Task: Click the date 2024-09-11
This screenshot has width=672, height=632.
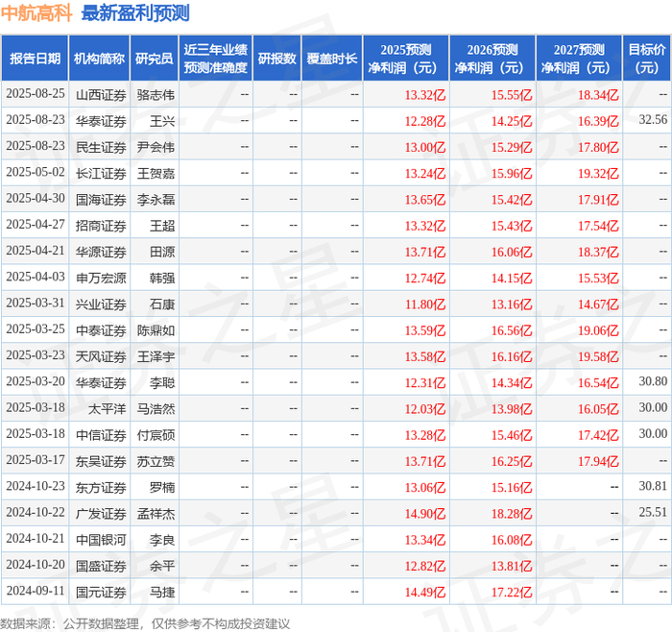Action: tap(36, 591)
